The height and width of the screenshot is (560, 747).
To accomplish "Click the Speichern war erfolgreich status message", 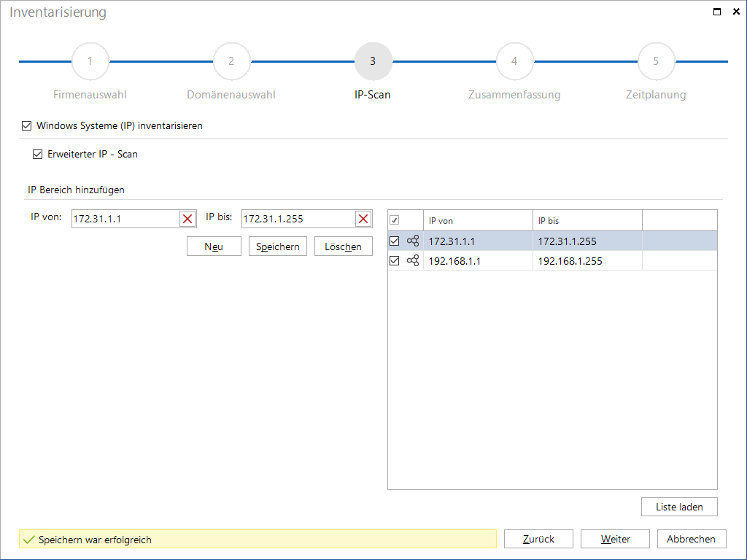I will point(258,540).
